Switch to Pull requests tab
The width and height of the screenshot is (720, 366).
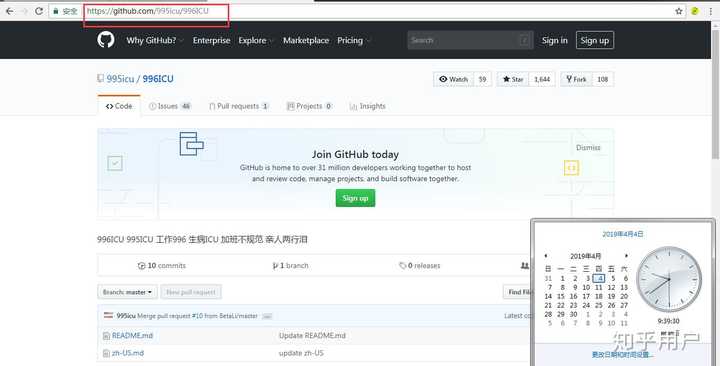(238, 106)
